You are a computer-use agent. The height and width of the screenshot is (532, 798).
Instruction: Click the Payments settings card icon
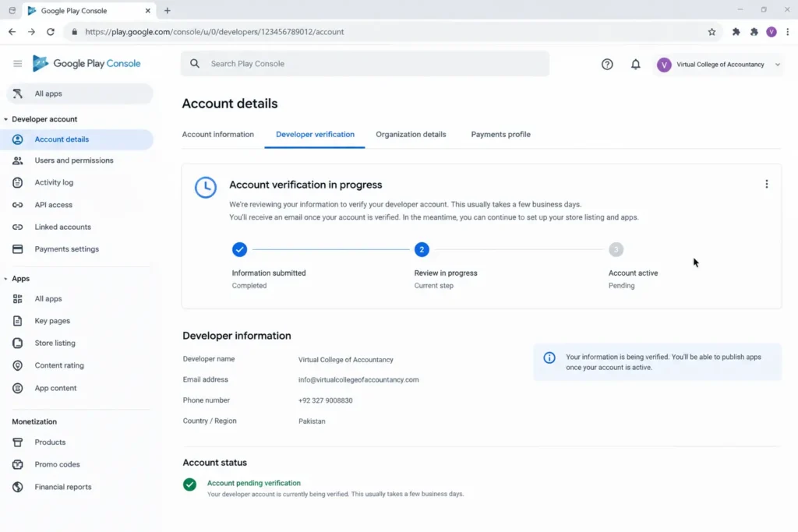[18, 249]
